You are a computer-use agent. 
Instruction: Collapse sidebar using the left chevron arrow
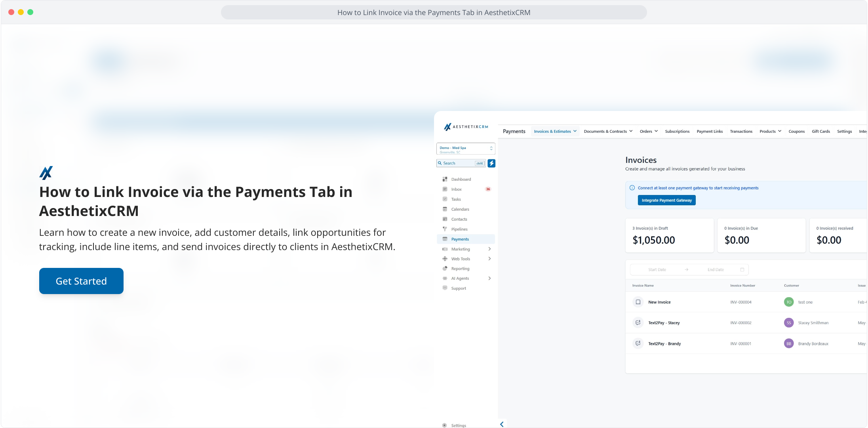point(502,424)
